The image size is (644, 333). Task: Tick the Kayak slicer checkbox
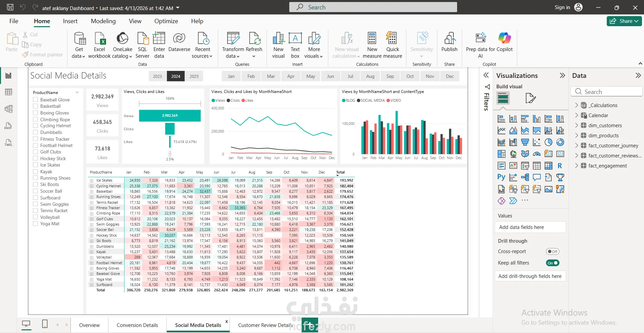coord(35,172)
